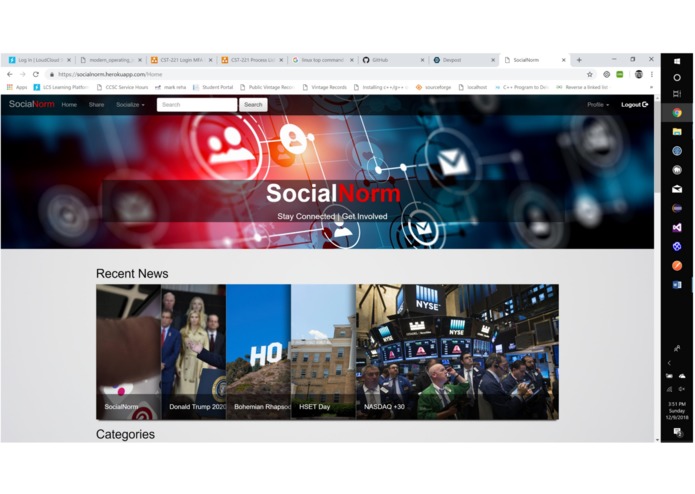Image resolution: width=695 pixels, height=494 pixels.
Task: Open the Chrome three-dot menu
Action: [x=652, y=74]
